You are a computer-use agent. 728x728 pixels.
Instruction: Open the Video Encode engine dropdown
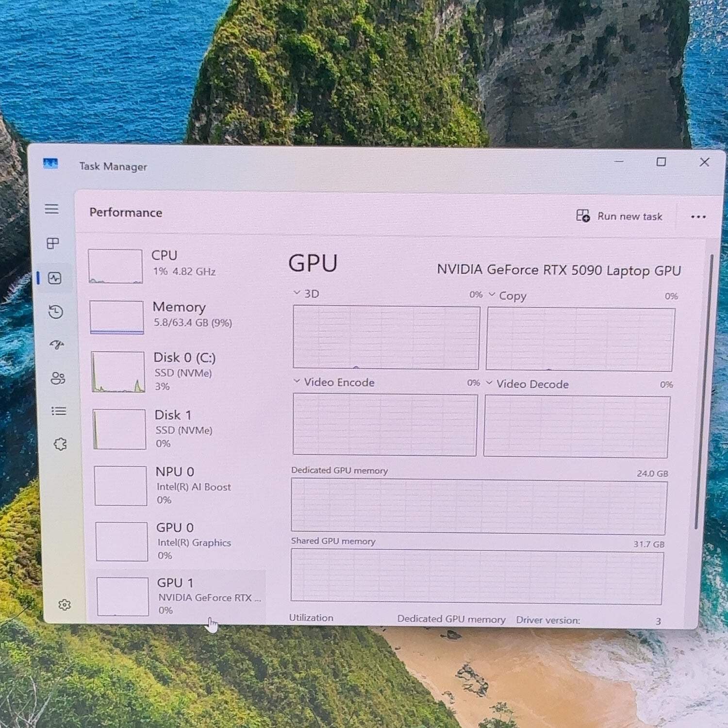coord(297,381)
